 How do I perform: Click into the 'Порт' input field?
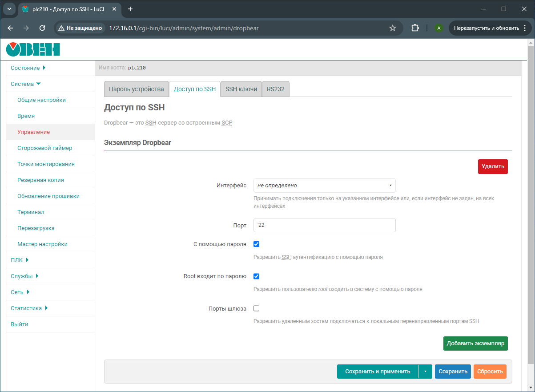coord(324,225)
